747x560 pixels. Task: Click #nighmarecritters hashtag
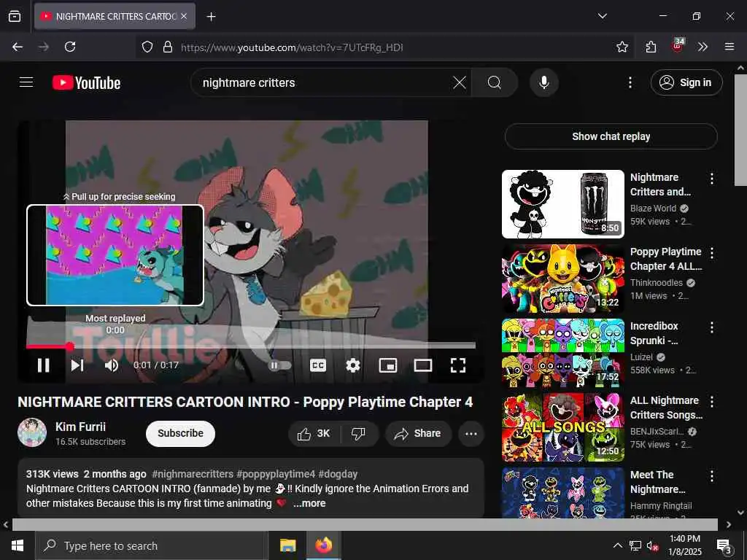click(x=193, y=474)
